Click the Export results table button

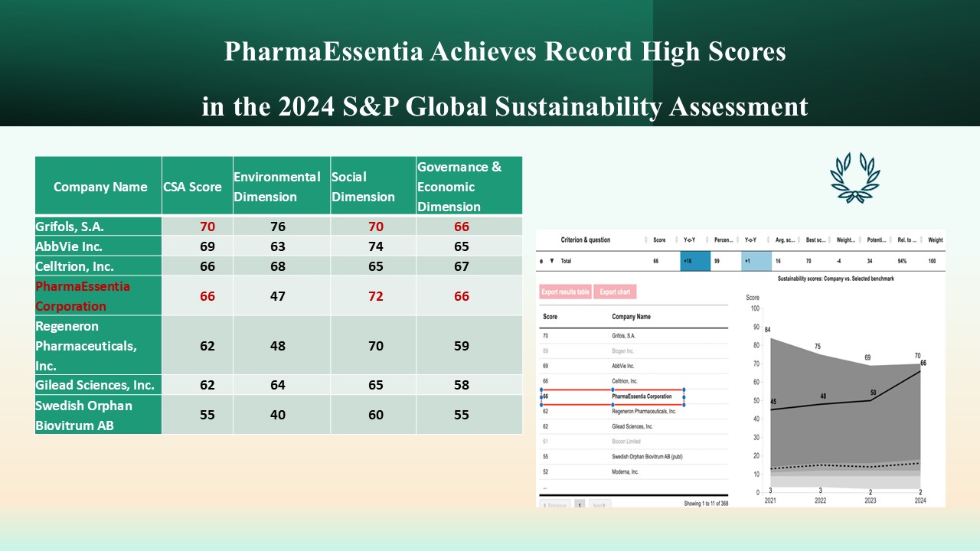[x=565, y=292]
